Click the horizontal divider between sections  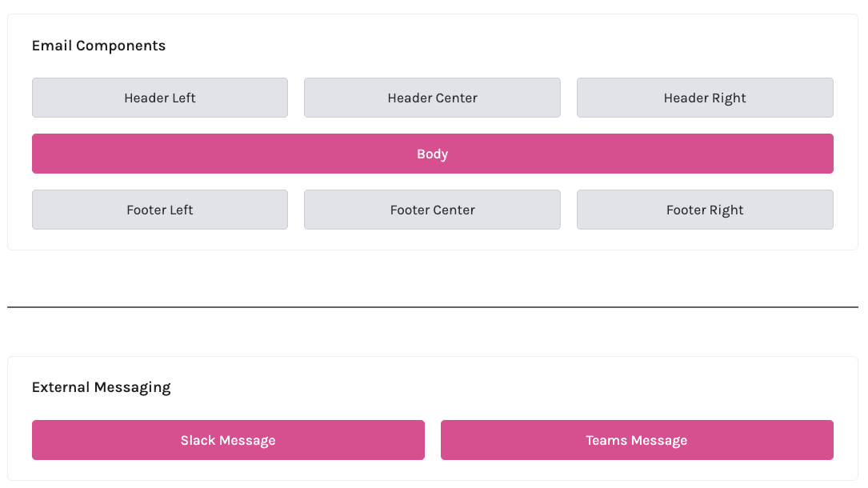pyautogui.click(x=432, y=306)
